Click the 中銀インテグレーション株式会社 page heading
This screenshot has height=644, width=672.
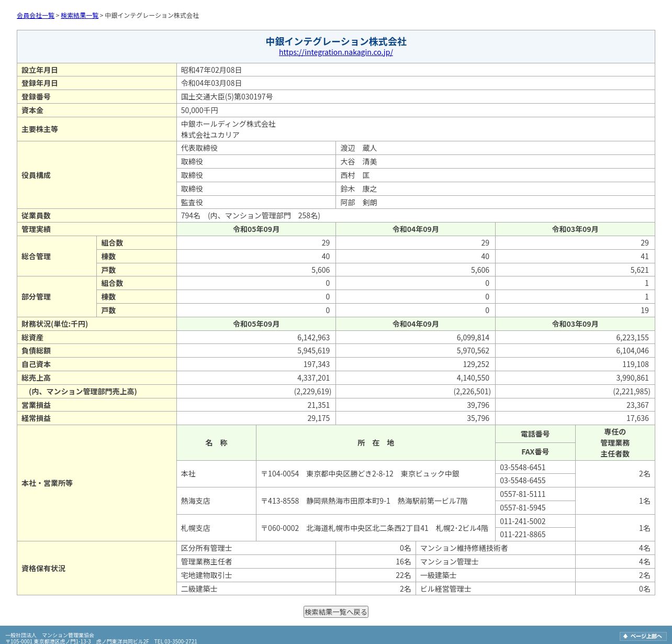(336, 41)
